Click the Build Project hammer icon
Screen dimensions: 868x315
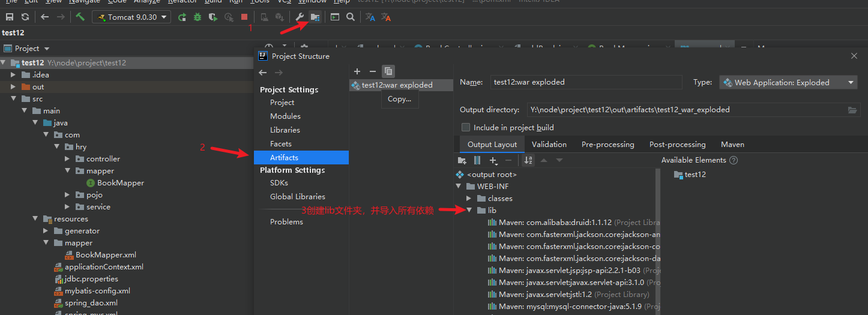(x=80, y=17)
